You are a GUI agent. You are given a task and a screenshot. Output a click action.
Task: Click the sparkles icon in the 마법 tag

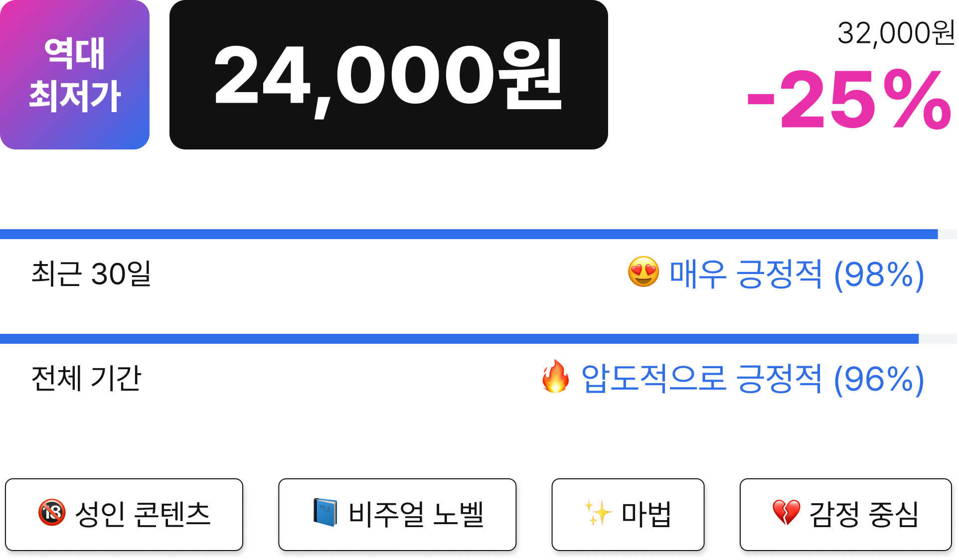point(598,513)
